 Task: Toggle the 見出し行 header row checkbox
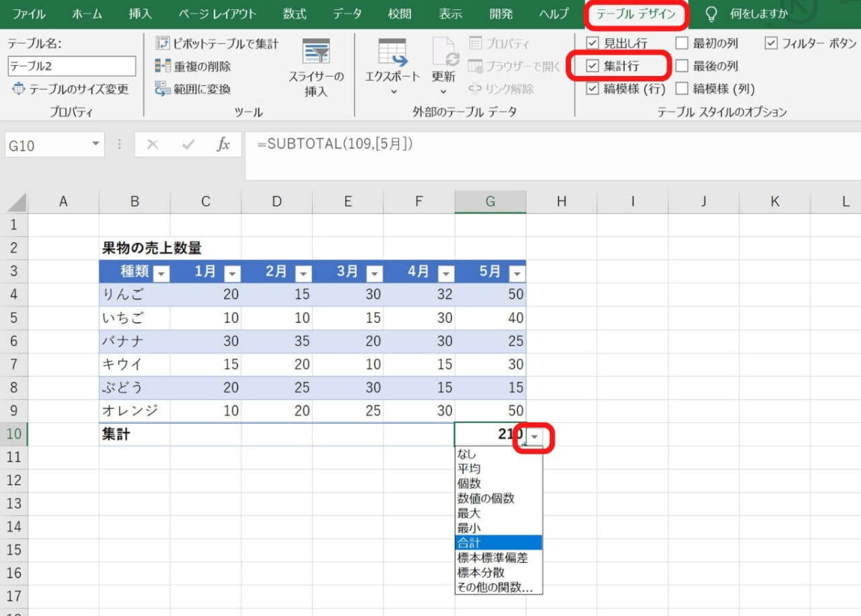(x=592, y=43)
